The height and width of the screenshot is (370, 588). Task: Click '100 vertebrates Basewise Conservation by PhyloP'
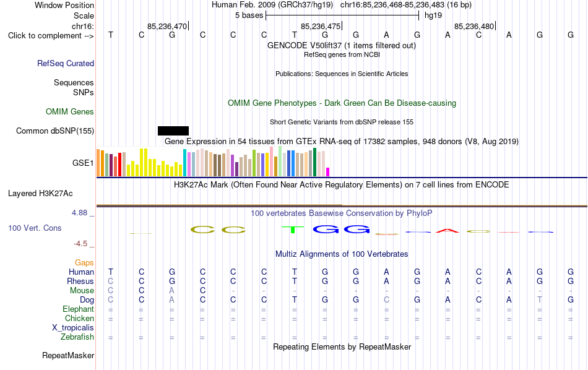coord(342,213)
